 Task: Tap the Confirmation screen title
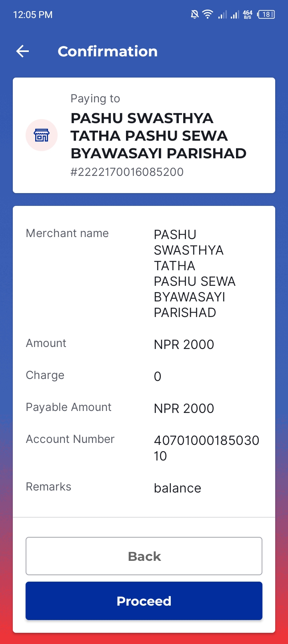pos(108,51)
